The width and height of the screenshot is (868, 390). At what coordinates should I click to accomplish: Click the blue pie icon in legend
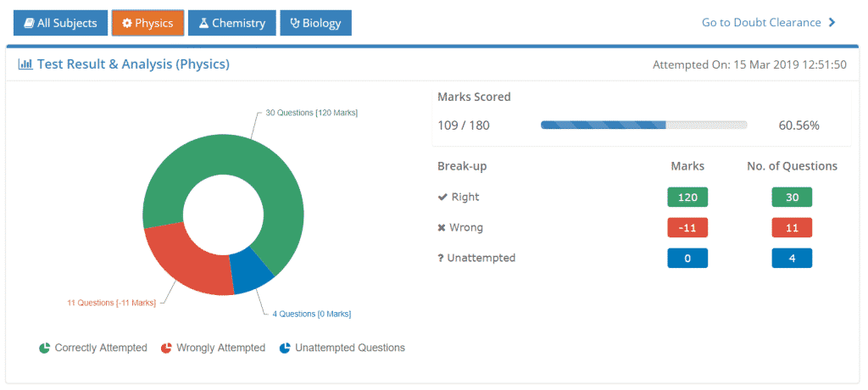(x=285, y=348)
